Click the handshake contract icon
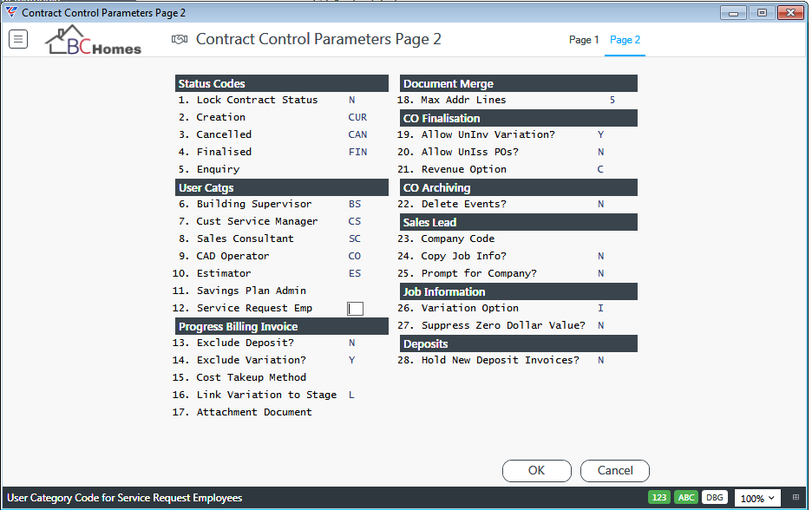812x510 pixels. (180, 39)
